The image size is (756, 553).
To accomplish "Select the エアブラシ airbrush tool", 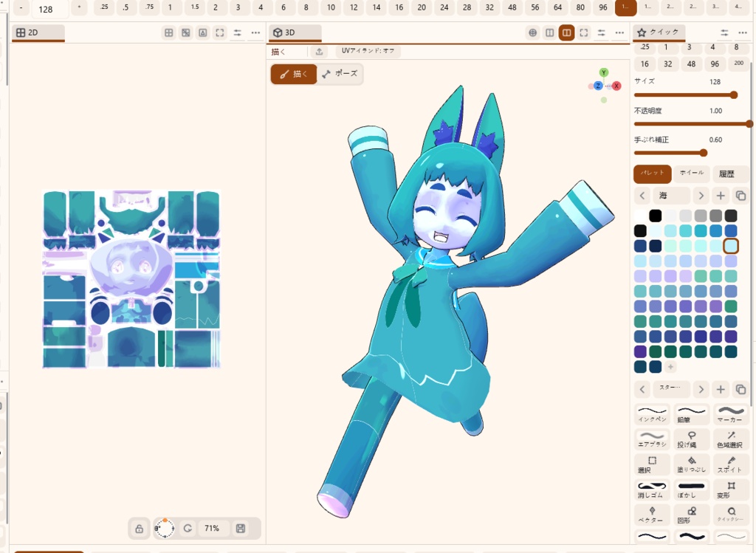I will click(652, 439).
